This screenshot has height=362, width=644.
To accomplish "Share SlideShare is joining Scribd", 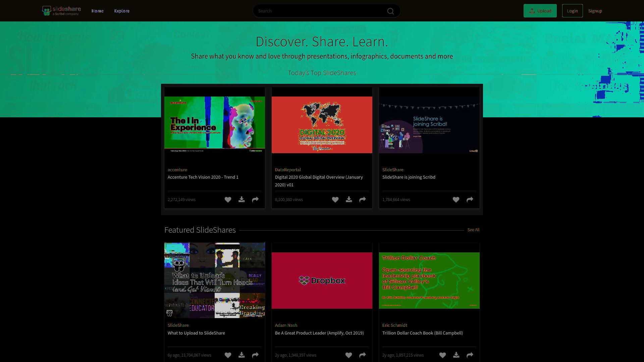I will 470,200.
